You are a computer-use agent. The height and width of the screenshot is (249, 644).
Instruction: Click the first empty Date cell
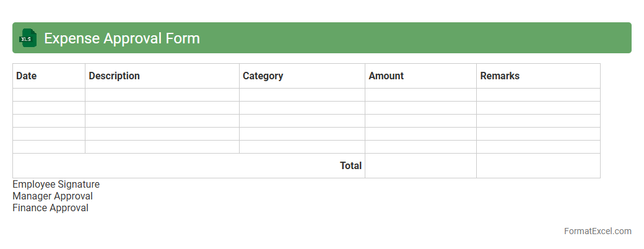pos(49,95)
